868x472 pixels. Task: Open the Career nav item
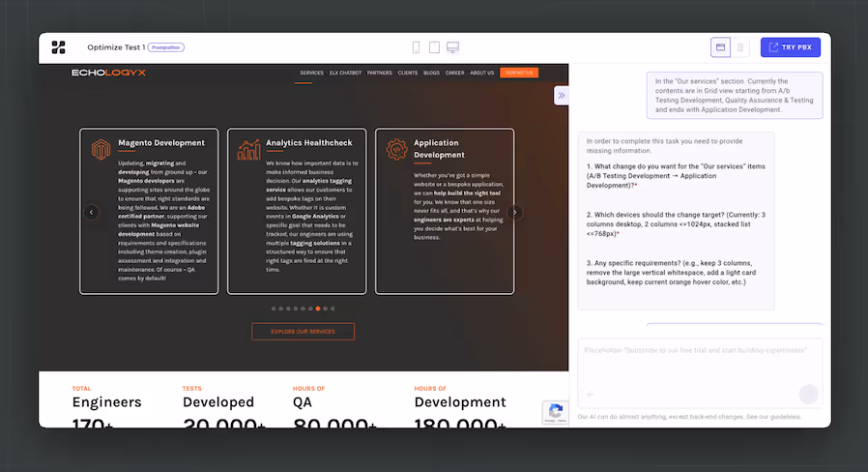tap(454, 73)
